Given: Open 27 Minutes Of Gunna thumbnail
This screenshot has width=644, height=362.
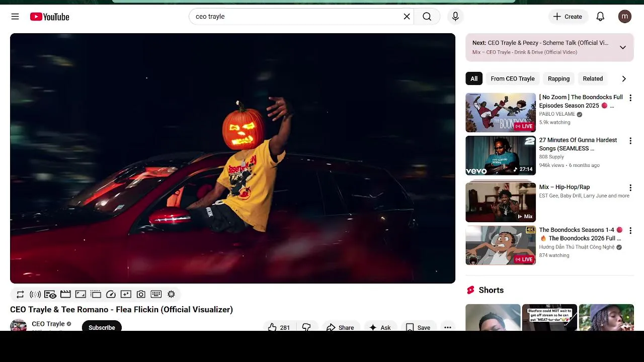Looking at the screenshot, I should tap(501, 155).
